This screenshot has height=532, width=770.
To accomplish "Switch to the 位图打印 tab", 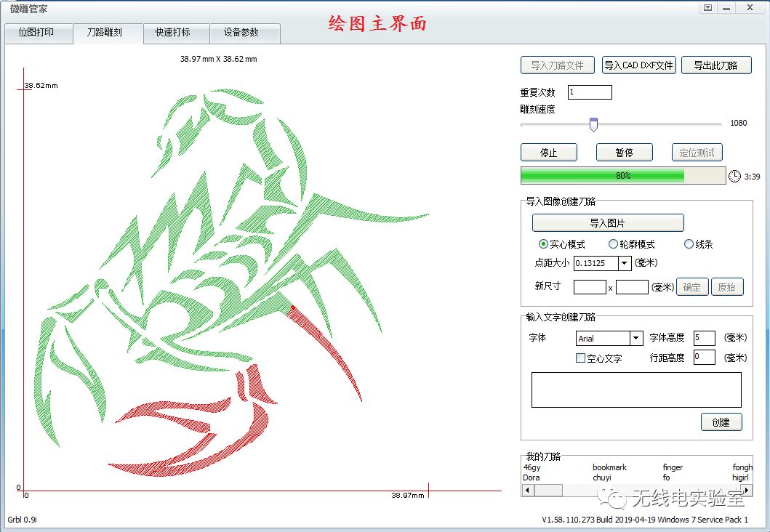I will 39,33.
